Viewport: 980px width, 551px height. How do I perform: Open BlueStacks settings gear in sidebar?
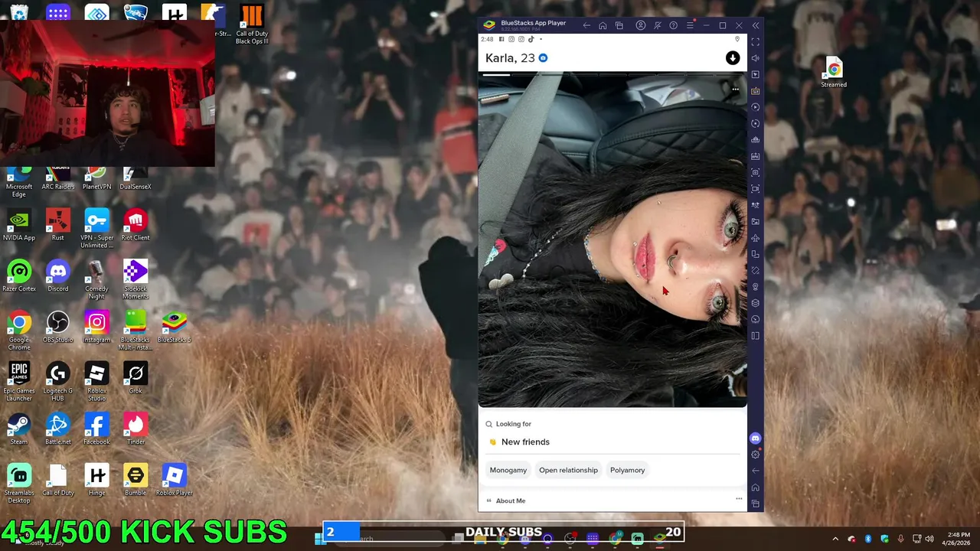click(756, 455)
